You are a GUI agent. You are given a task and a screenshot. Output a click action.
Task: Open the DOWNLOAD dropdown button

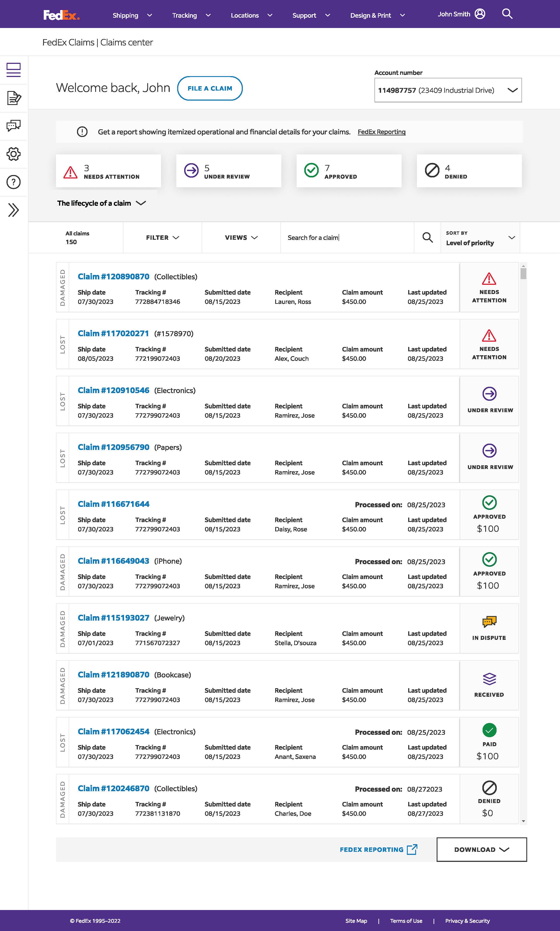[481, 849]
